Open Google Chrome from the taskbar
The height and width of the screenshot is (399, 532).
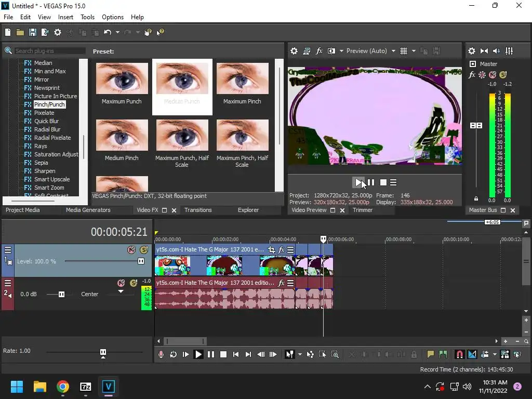coord(63,387)
